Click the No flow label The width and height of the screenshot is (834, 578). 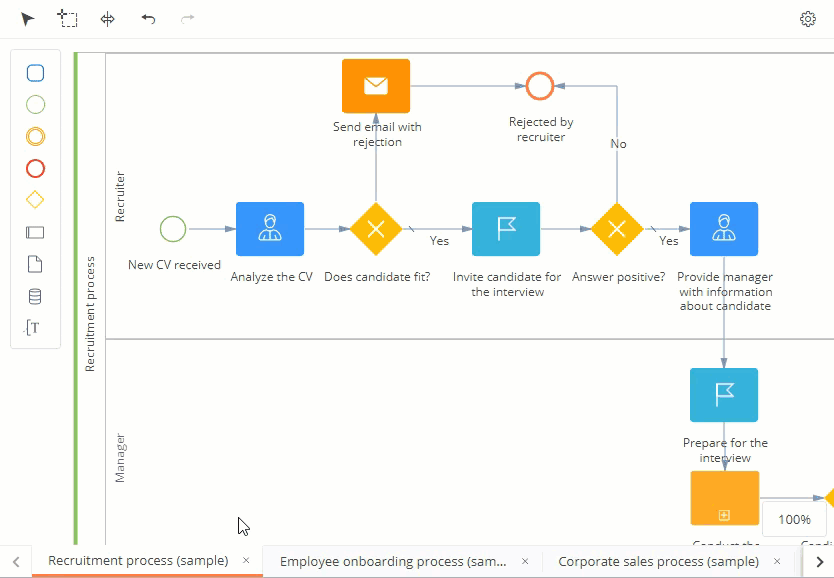618,144
